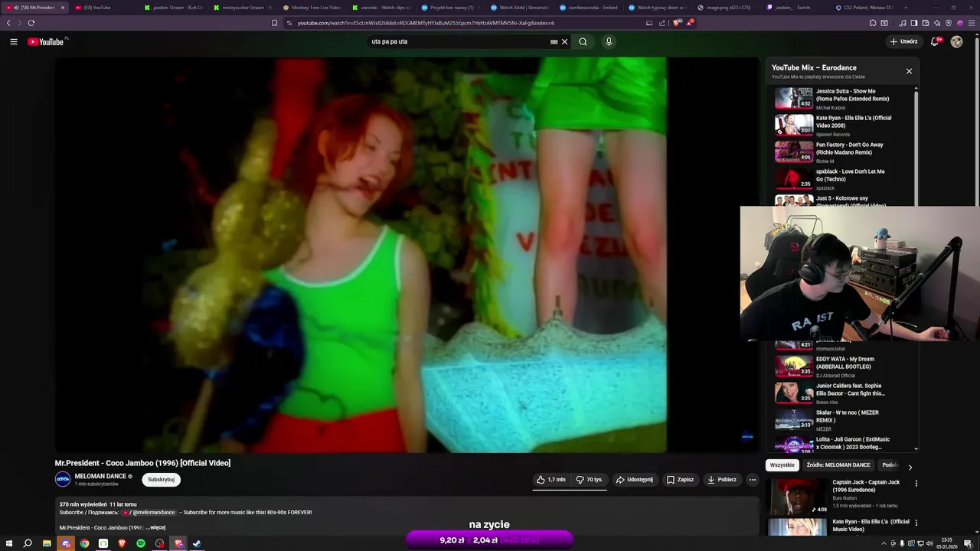Open the on-screen keyboard in search box

pyautogui.click(x=554, y=41)
